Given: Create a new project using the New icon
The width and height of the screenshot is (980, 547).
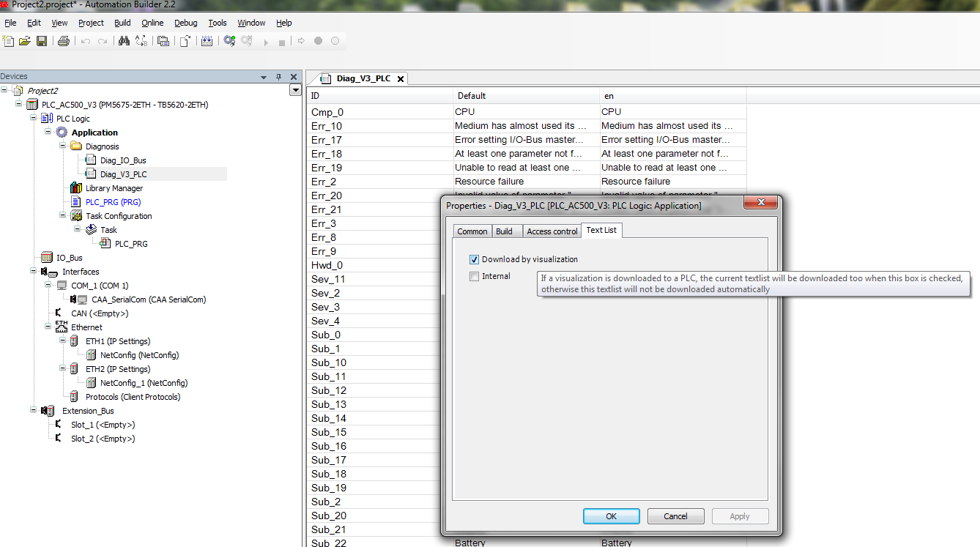Looking at the screenshot, I should tap(8, 41).
